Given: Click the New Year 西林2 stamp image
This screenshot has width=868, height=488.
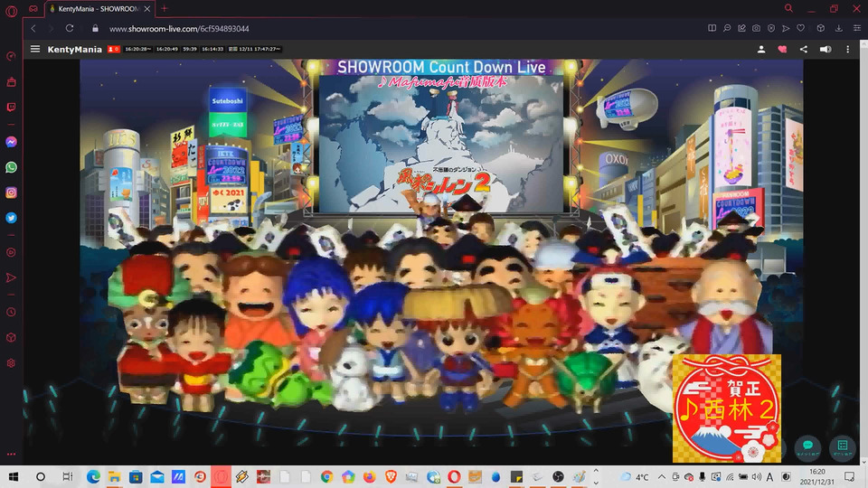Looking at the screenshot, I should point(726,408).
